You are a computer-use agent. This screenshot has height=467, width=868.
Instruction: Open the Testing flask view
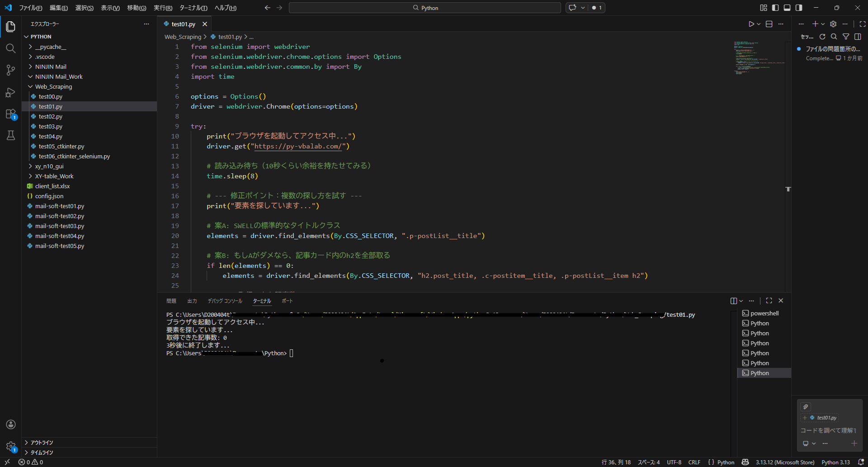point(11,135)
